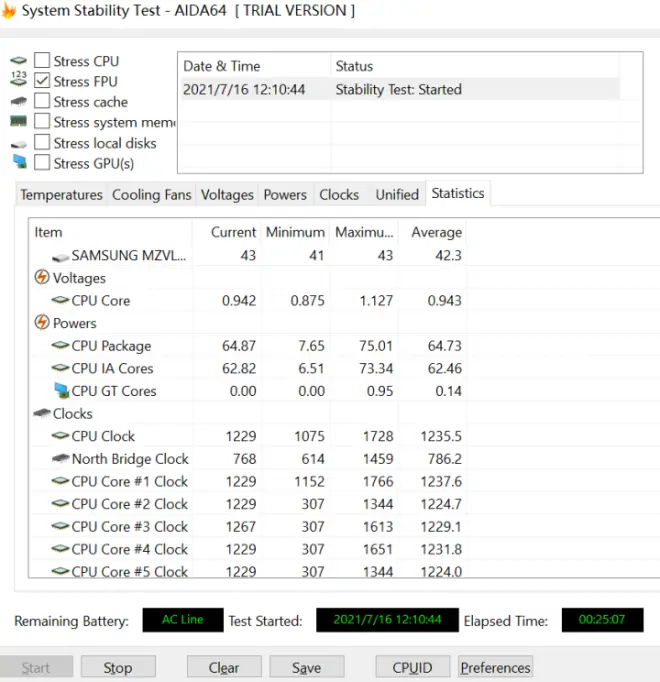This screenshot has height=682, width=660.
Task: Sort by the Average column header
Action: [436, 232]
